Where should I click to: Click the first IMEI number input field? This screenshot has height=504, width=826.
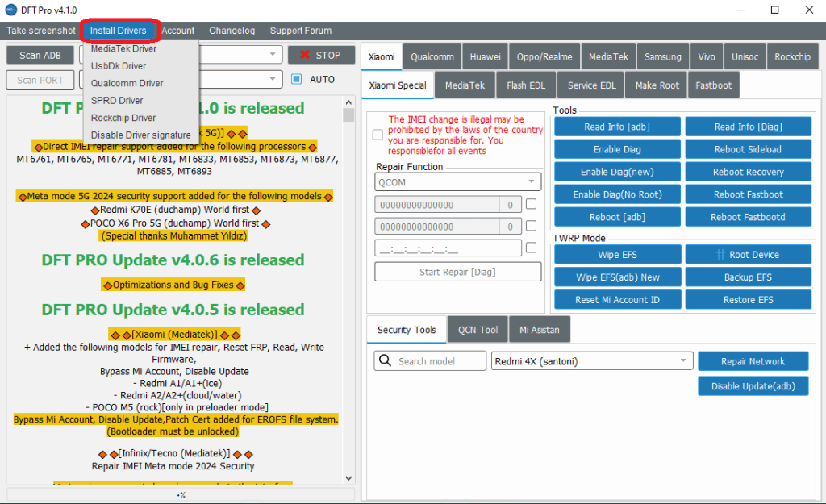[x=436, y=205]
